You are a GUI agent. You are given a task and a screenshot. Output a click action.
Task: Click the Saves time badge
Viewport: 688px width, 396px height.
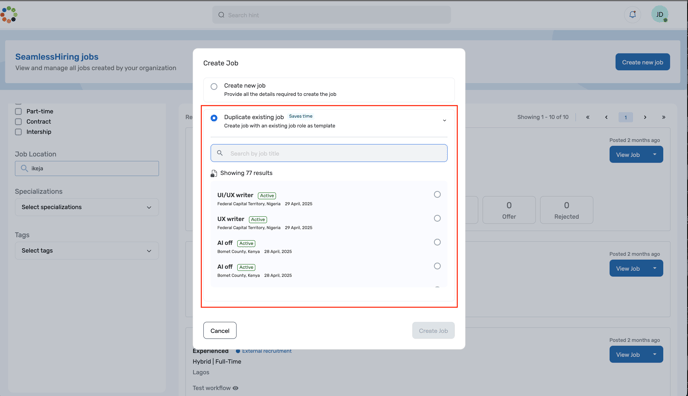pyautogui.click(x=301, y=116)
